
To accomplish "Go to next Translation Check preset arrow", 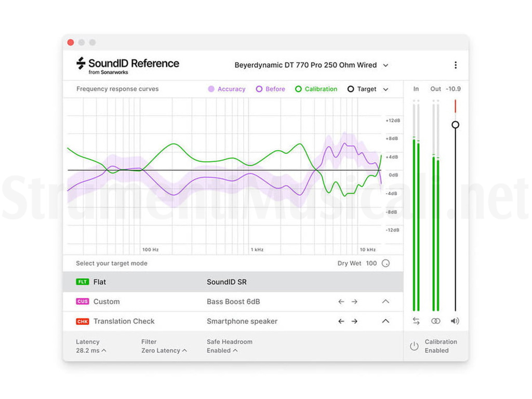I will click(354, 322).
